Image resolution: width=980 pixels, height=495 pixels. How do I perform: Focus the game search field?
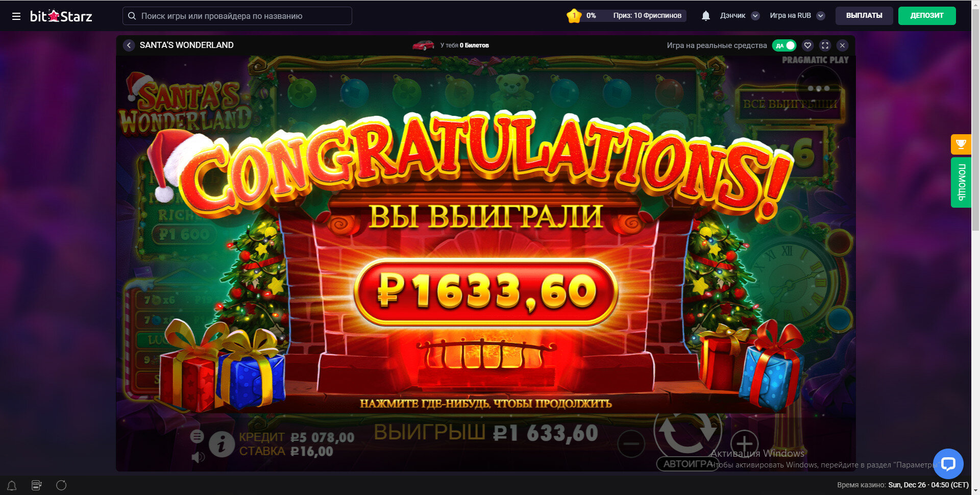237,16
